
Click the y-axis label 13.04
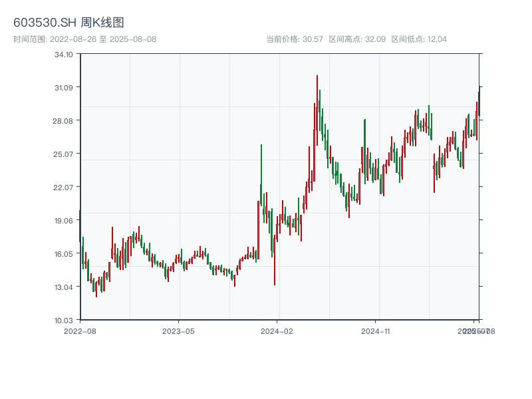pos(64,287)
